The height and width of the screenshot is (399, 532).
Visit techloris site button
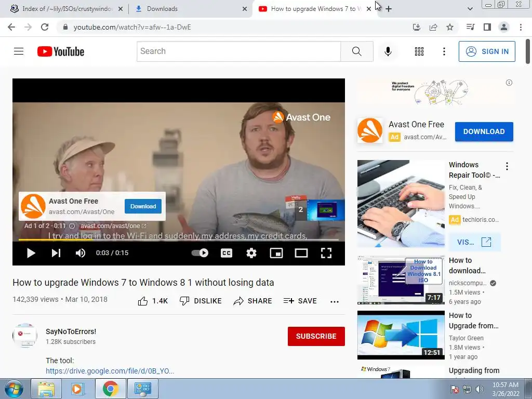(x=474, y=242)
